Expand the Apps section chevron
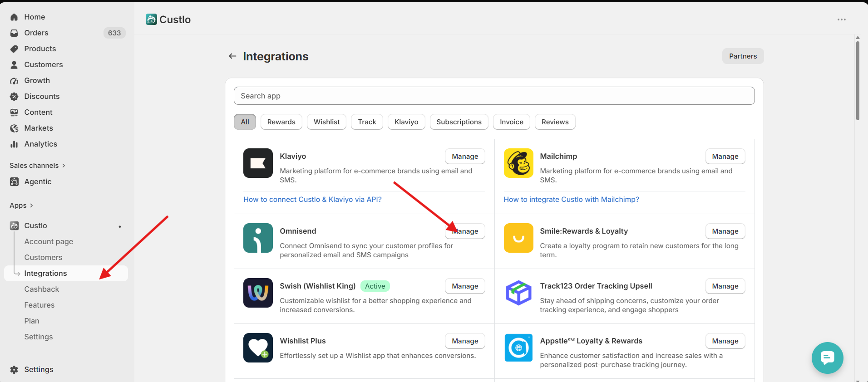 [x=31, y=206]
